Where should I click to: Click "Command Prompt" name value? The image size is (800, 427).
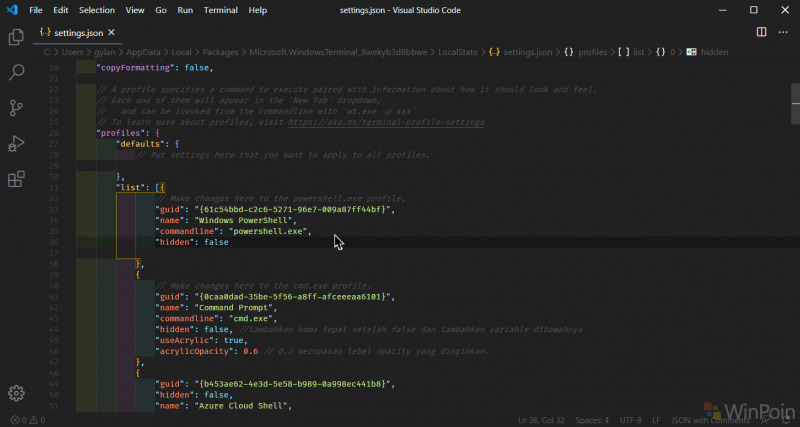233,308
